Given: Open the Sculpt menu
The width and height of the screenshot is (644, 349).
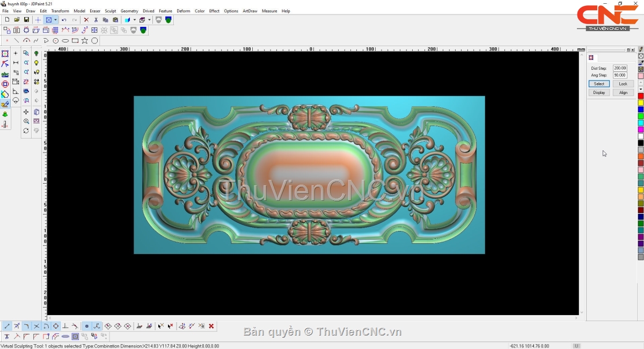Looking at the screenshot, I should tap(110, 11).
